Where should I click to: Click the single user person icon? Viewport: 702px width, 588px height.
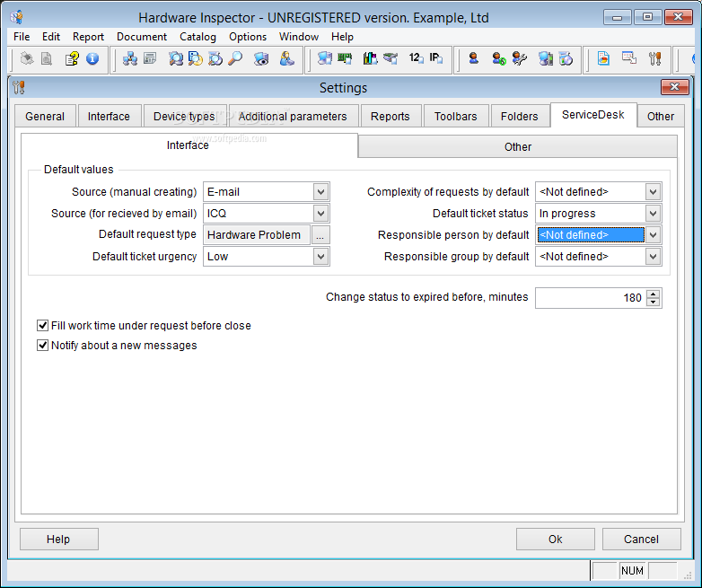(x=474, y=58)
